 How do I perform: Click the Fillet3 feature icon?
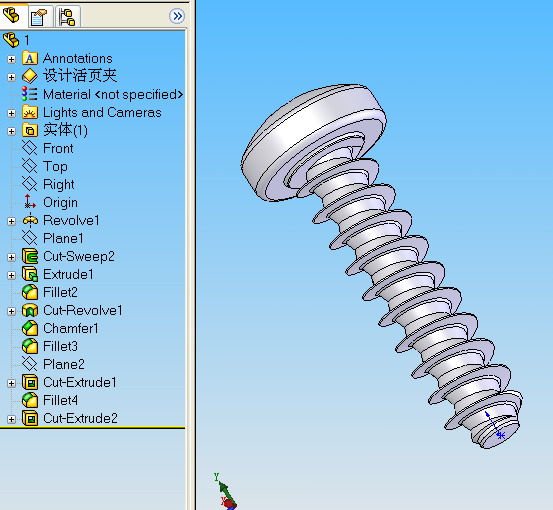30,346
